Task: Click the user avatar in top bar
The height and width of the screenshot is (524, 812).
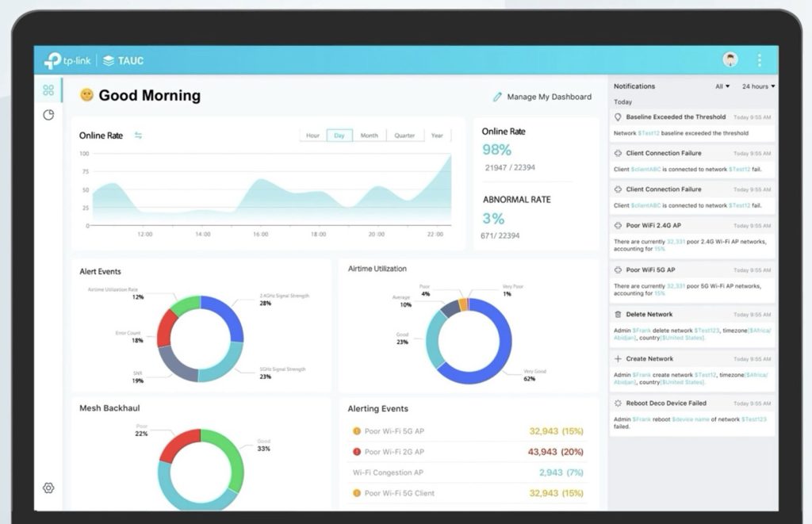Action: click(730, 60)
